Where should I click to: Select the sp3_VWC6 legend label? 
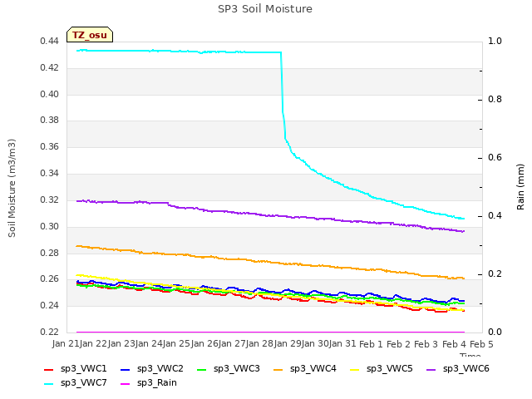[x=466, y=369]
